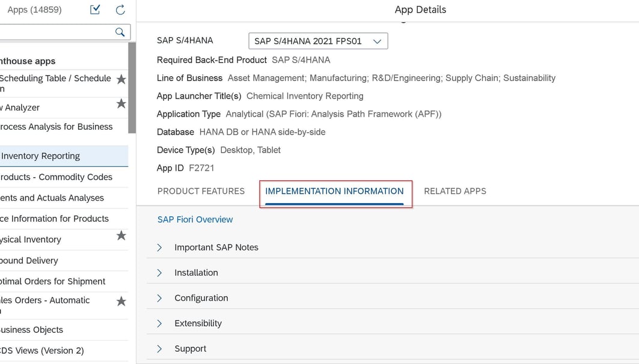Open the SAP Fiori Overview link
Viewport: 639px width, 364px height.
195,219
